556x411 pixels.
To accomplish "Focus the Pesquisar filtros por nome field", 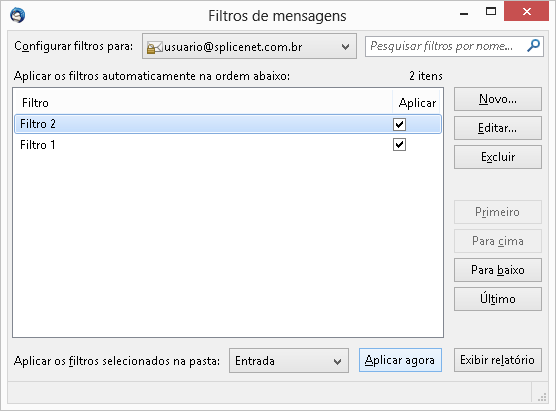I will pos(445,46).
